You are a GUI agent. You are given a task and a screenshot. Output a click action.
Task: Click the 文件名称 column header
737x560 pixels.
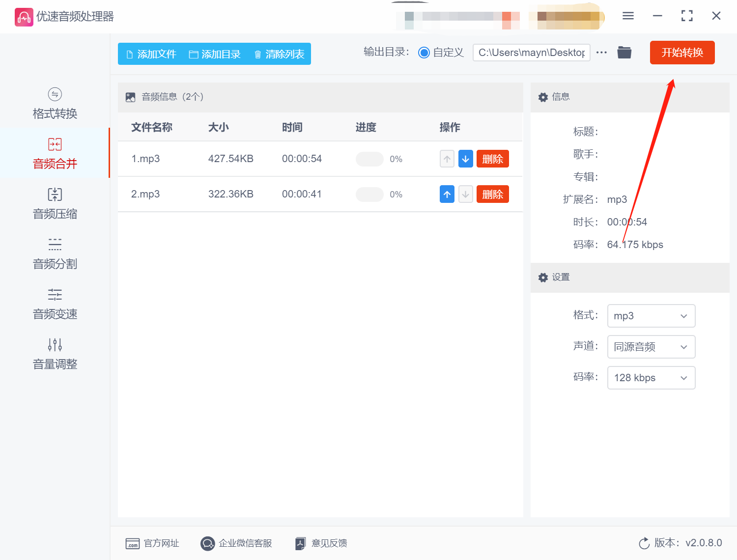151,127
